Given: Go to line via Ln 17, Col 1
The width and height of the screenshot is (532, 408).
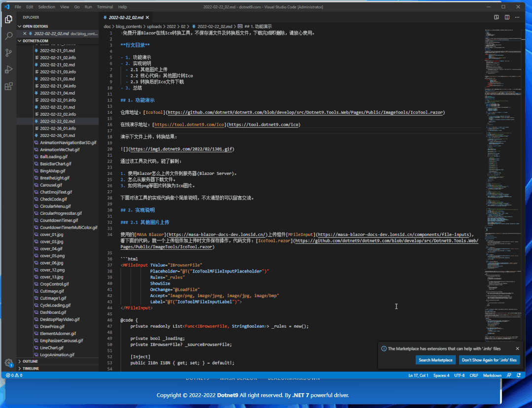Looking at the screenshot, I should (418, 375).
